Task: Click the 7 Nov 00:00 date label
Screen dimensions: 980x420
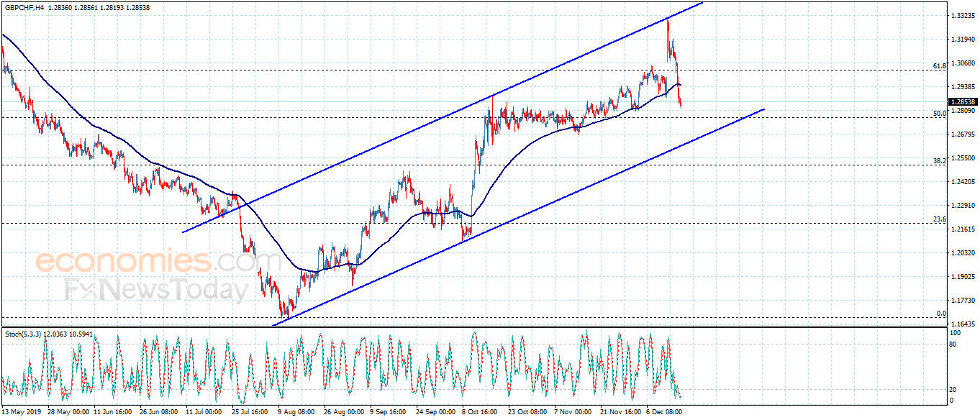Action: [x=573, y=412]
